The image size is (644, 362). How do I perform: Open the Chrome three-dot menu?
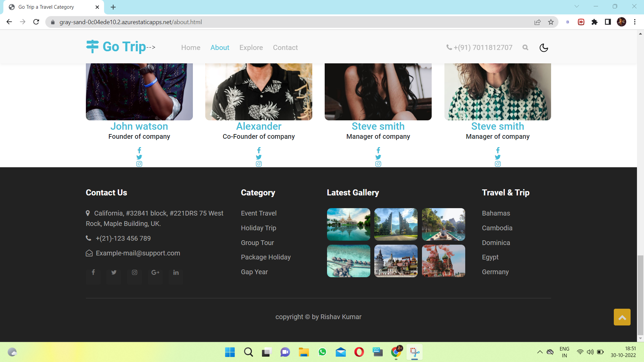click(x=635, y=22)
